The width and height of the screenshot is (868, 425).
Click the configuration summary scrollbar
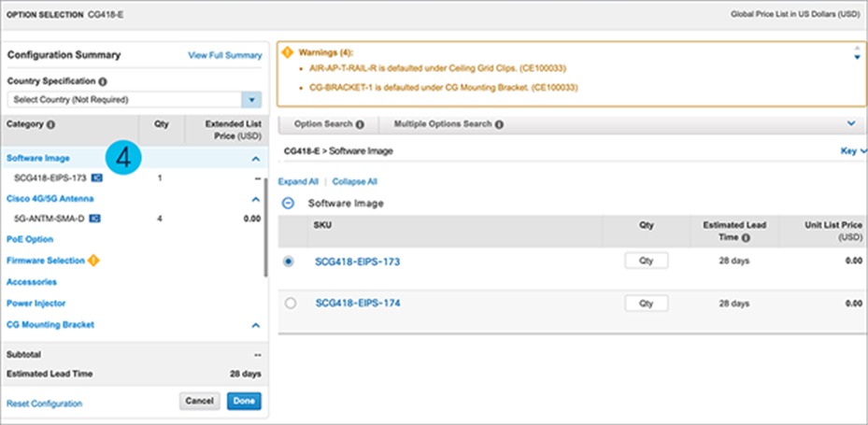pyautogui.click(x=265, y=227)
